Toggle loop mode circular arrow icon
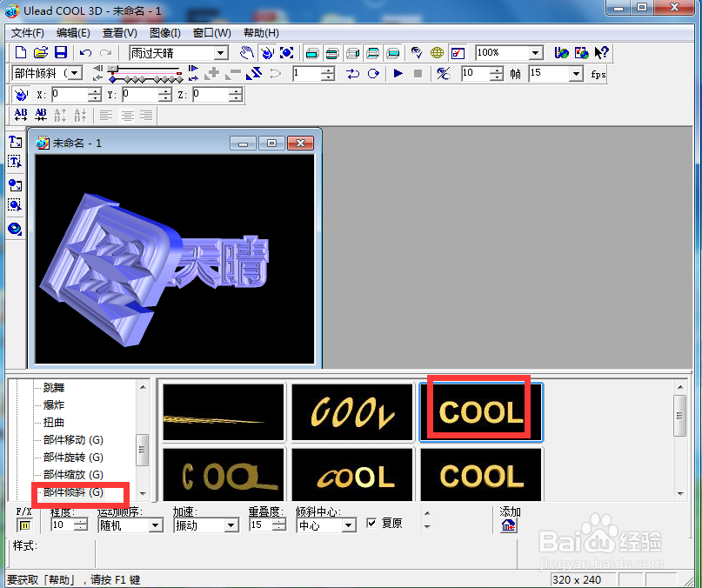 point(373,73)
